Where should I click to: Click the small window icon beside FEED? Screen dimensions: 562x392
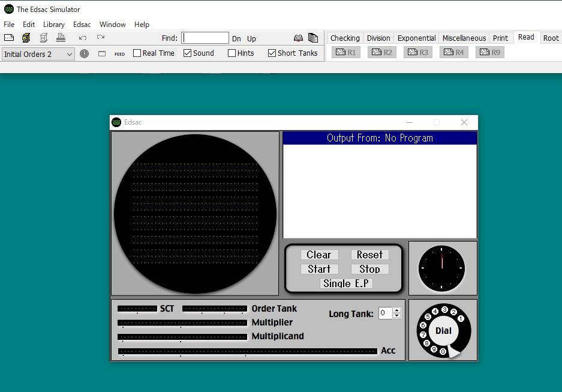point(102,54)
